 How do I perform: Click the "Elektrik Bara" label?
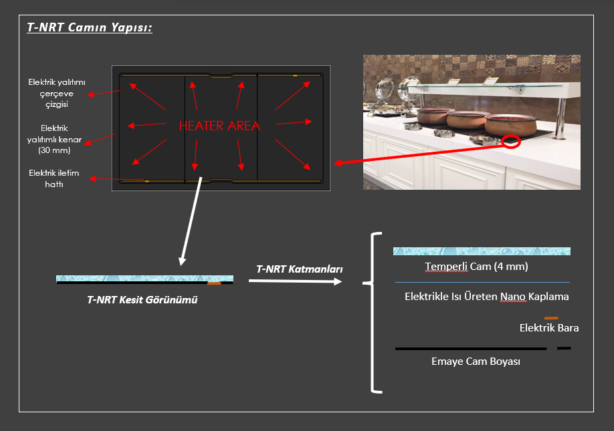tap(549, 328)
